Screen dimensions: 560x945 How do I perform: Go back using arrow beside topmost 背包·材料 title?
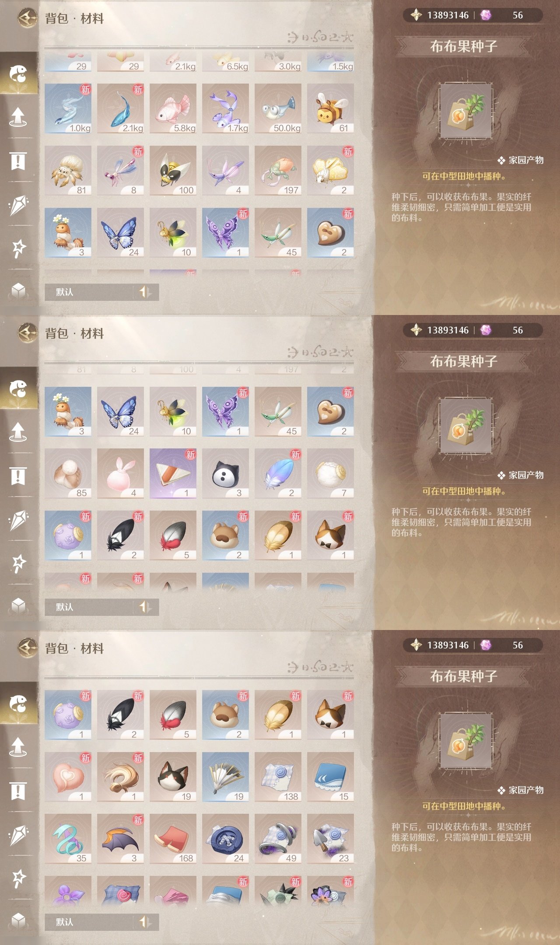[27, 18]
